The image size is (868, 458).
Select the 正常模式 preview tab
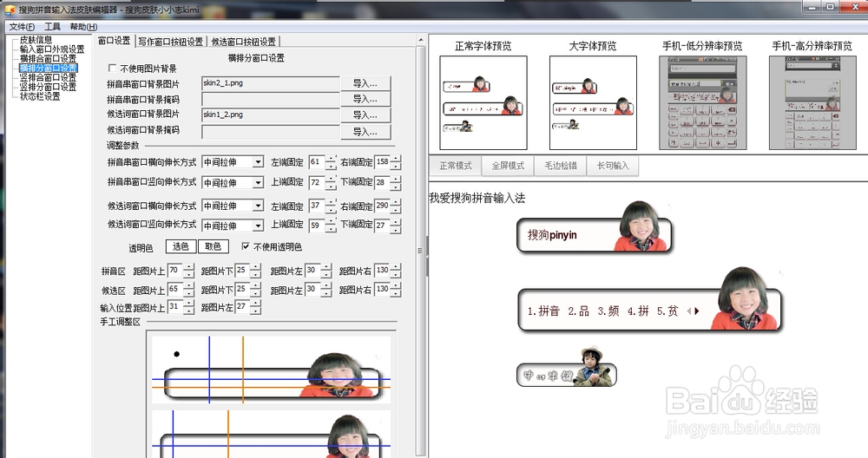(x=455, y=166)
